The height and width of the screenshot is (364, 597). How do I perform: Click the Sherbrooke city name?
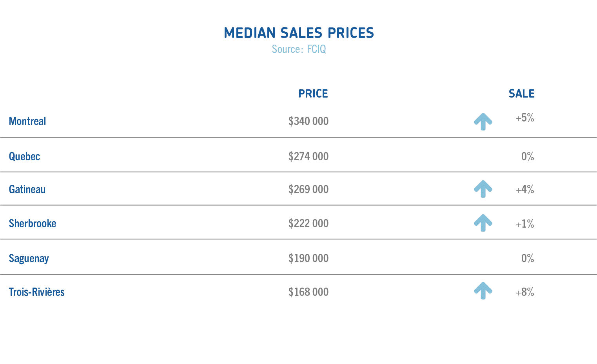click(x=33, y=223)
